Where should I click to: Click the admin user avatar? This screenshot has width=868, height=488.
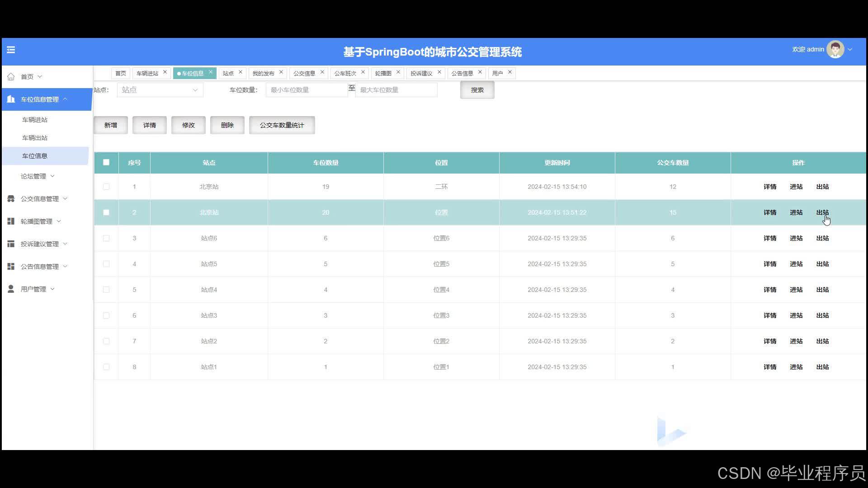point(835,50)
